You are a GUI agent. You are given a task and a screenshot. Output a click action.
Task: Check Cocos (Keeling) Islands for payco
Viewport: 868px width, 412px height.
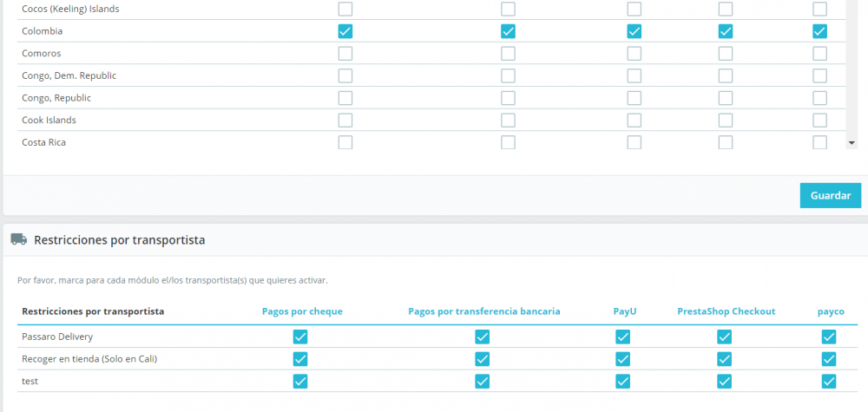point(819,9)
